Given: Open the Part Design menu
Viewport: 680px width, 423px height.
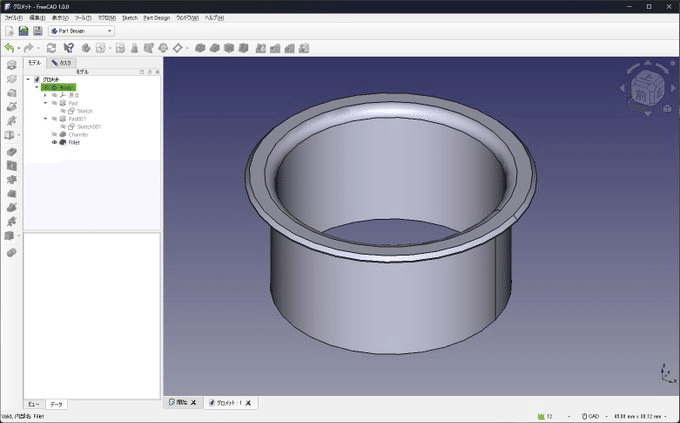Looking at the screenshot, I should click(x=157, y=18).
